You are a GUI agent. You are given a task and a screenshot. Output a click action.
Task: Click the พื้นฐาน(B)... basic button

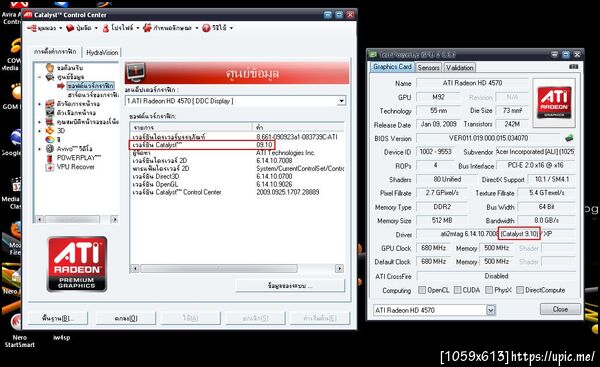pos(58,318)
